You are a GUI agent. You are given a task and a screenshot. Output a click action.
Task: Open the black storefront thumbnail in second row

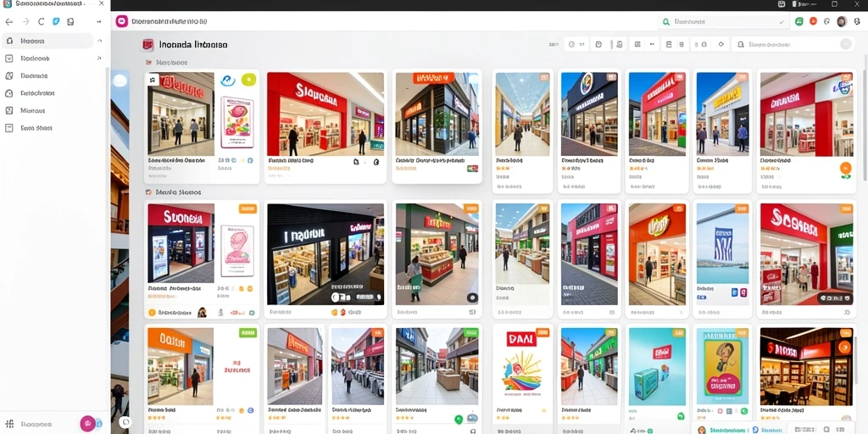click(325, 254)
